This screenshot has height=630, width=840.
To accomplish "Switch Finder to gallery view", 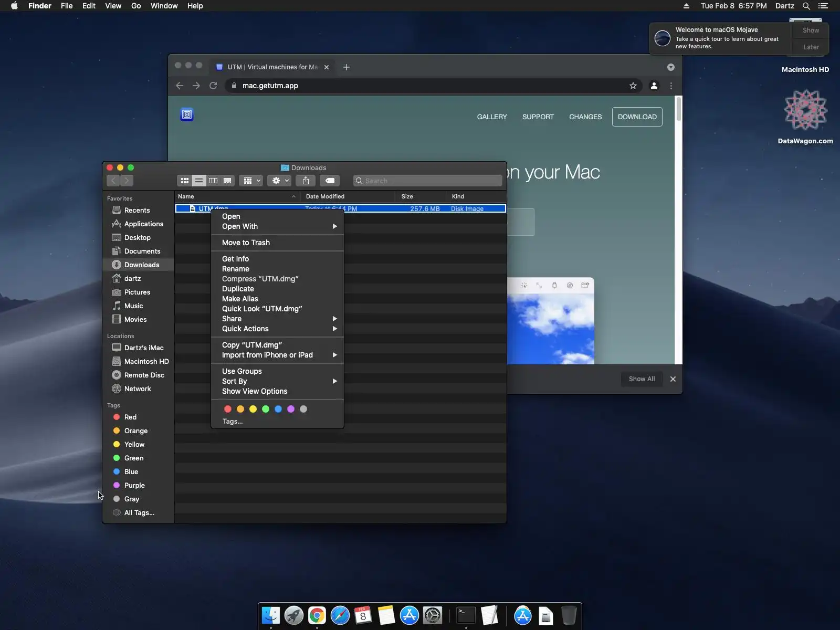I will (x=227, y=181).
